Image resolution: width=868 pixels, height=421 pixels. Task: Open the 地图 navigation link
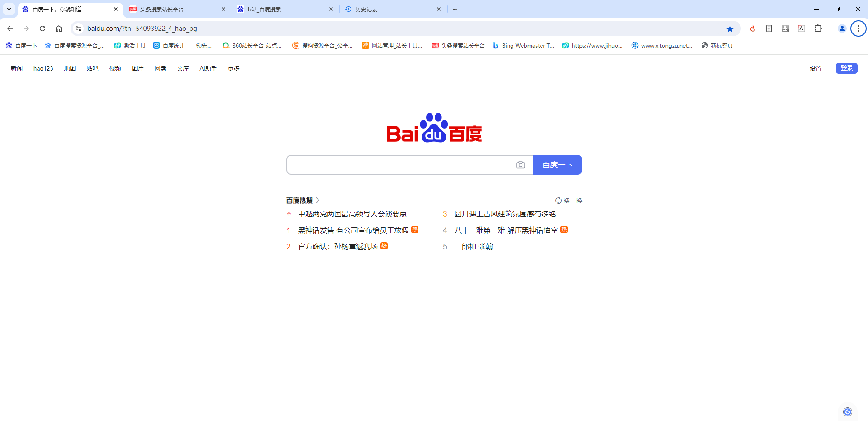point(70,68)
